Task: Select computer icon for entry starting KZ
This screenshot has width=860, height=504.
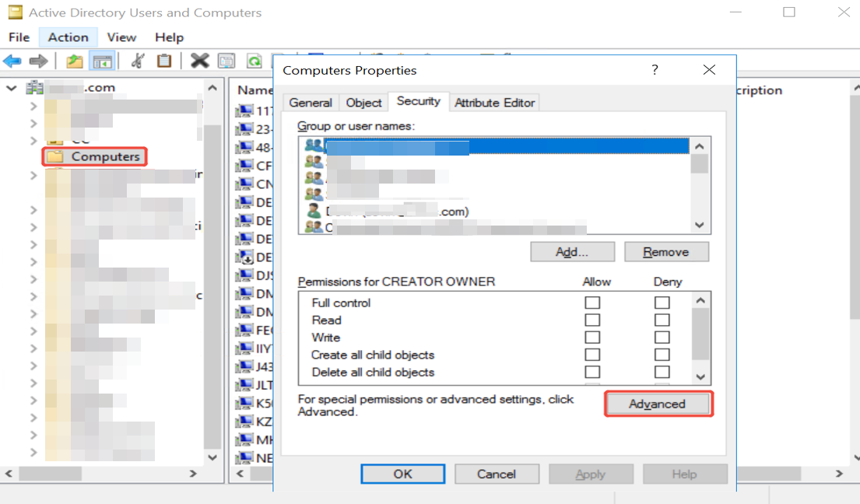Action: pyautogui.click(x=244, y=422)
